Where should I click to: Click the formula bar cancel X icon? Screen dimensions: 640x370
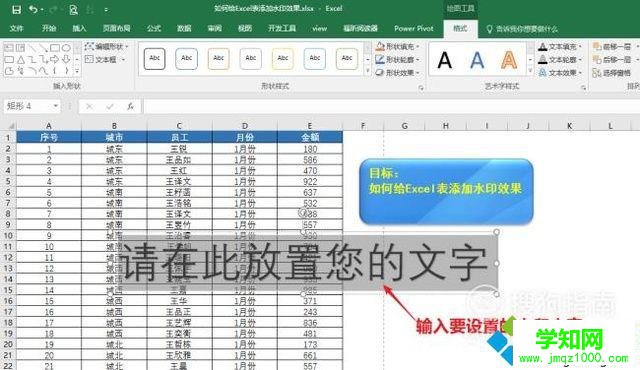89,106
